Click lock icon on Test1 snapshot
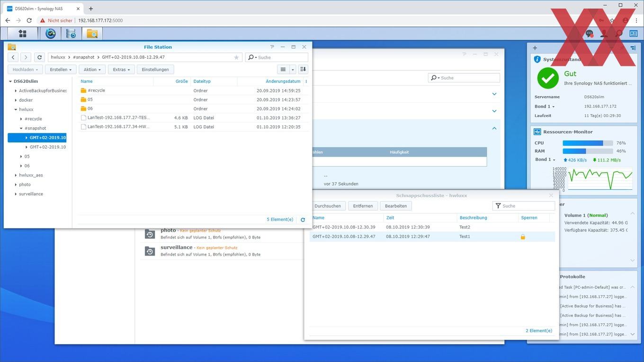644x362 pixels. (523, 237)
